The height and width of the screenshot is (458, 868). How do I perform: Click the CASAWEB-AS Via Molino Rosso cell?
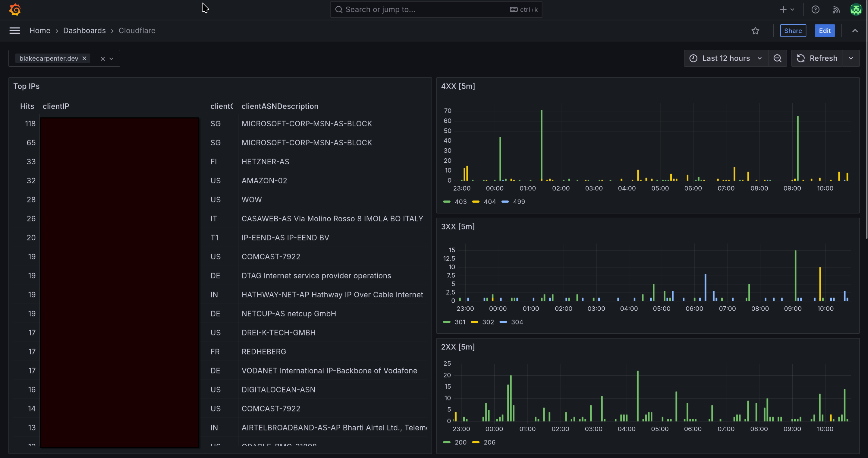[x=332, y=219]
